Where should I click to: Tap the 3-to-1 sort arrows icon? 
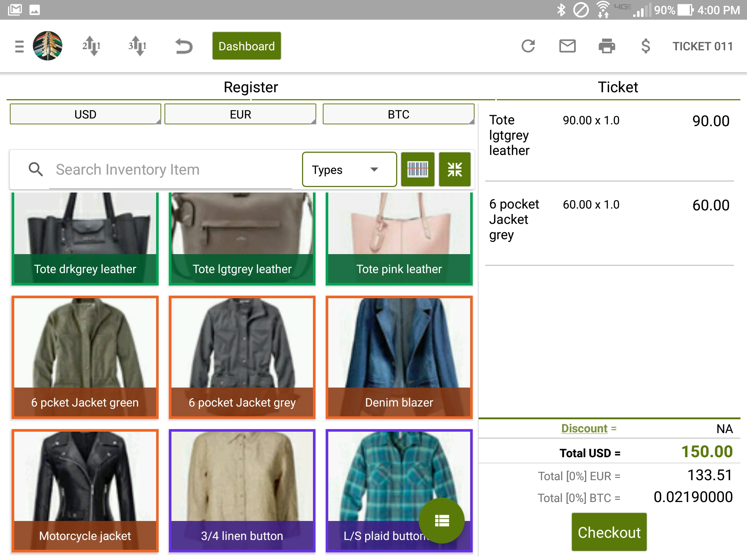click(137, 46)
